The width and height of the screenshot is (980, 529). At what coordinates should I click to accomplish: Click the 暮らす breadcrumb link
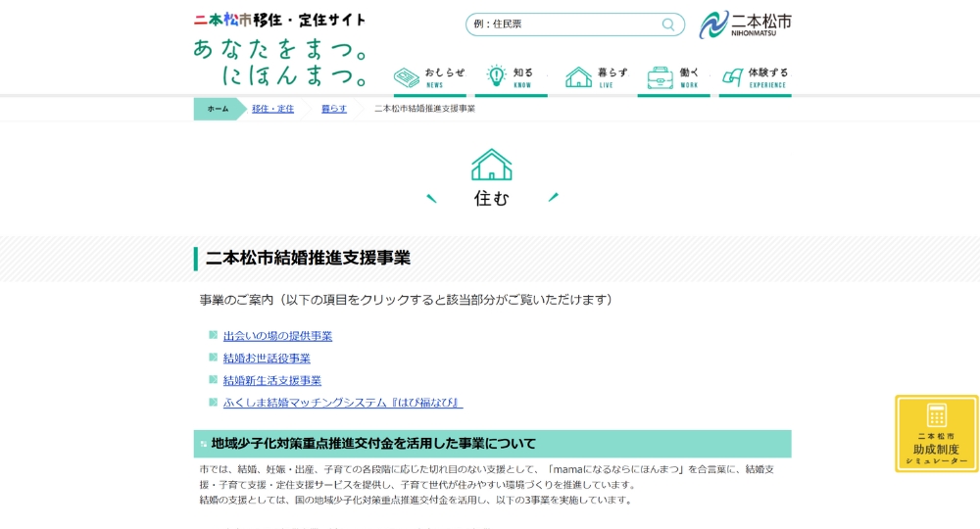(x=334, y=109)
